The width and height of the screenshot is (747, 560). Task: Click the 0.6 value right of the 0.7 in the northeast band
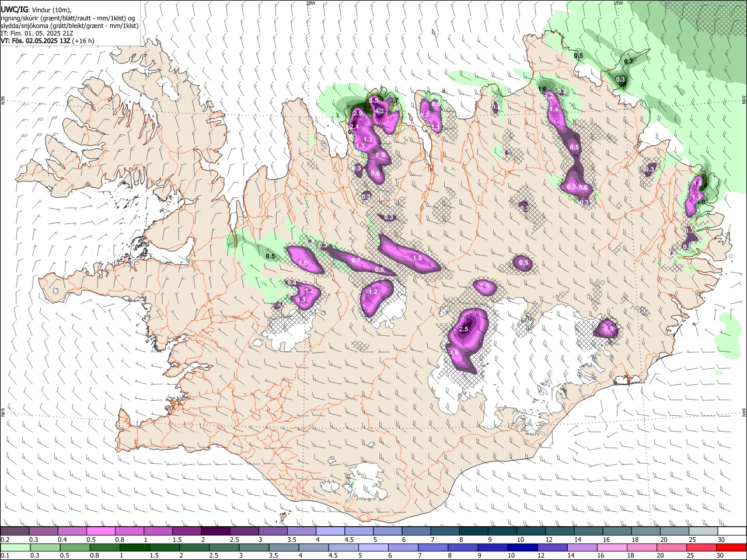[582, 187]
